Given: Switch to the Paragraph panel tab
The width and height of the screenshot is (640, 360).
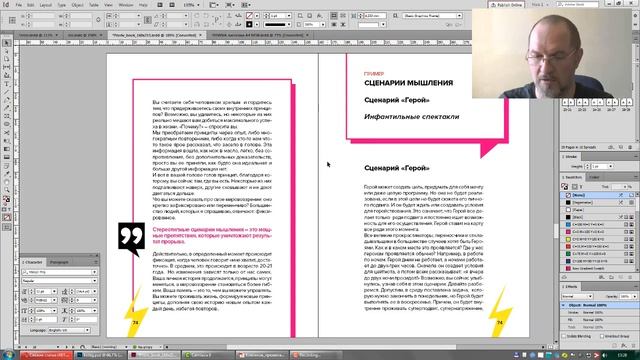Looking at the screenshot, I should point(59,262).
